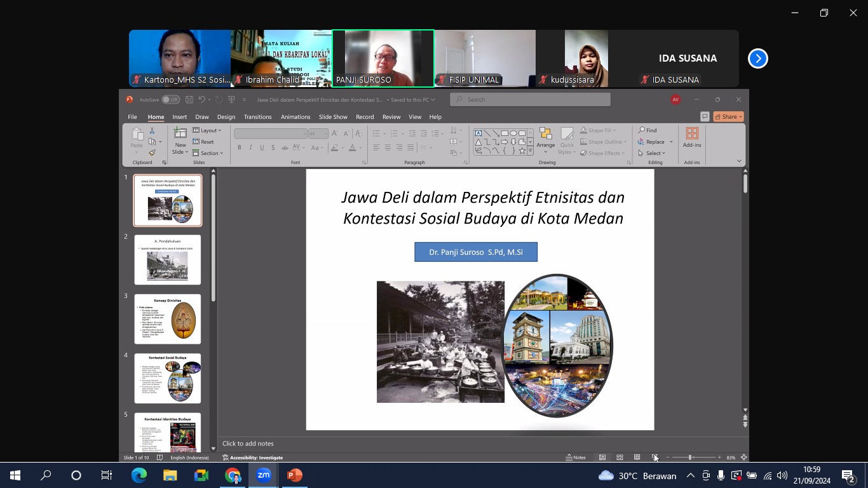The height and width of the screenshot is (488, 868).
Task: Open the Review tab
Action: tap(391, 117)
